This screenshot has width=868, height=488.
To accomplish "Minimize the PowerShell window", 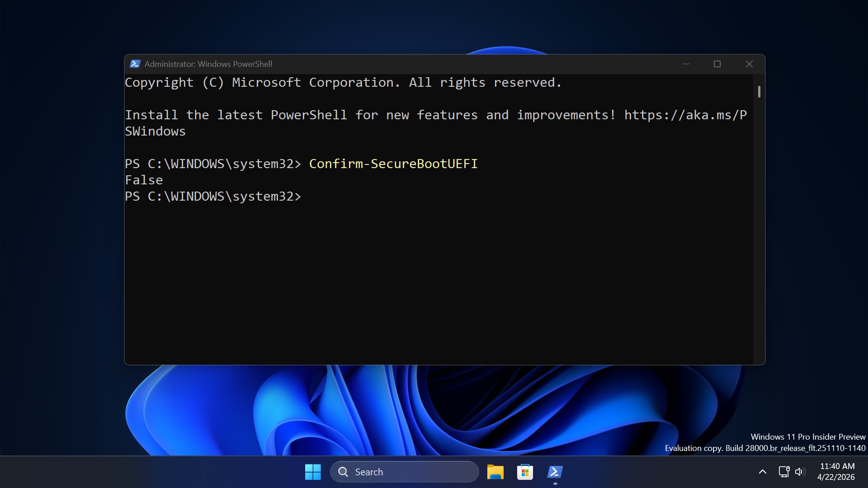I will (685, 64).
